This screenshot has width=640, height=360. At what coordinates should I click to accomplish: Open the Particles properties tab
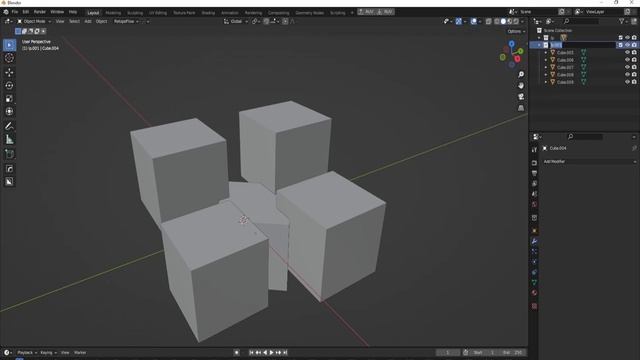(534, 251)
